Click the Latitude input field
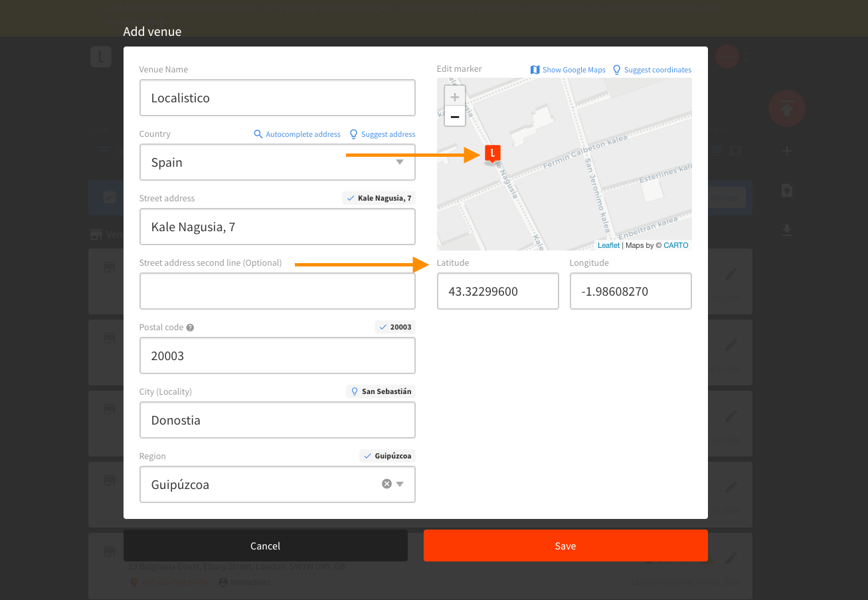The image size is (868, 600). pos(497,291)
